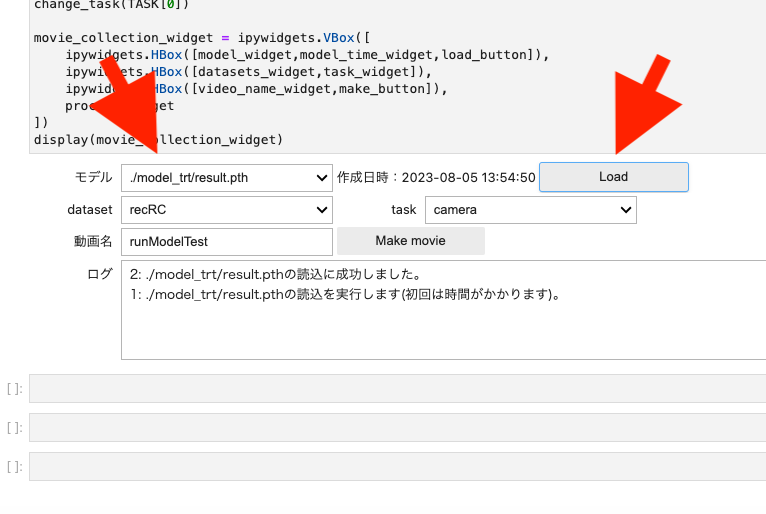Click the モデル label
This screenshot has width=766, height=514.
point(93,177)
